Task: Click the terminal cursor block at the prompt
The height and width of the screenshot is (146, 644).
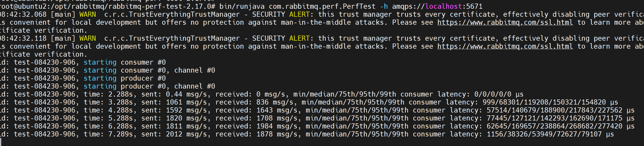Action: pyautogui.click(x=1, y=142)
